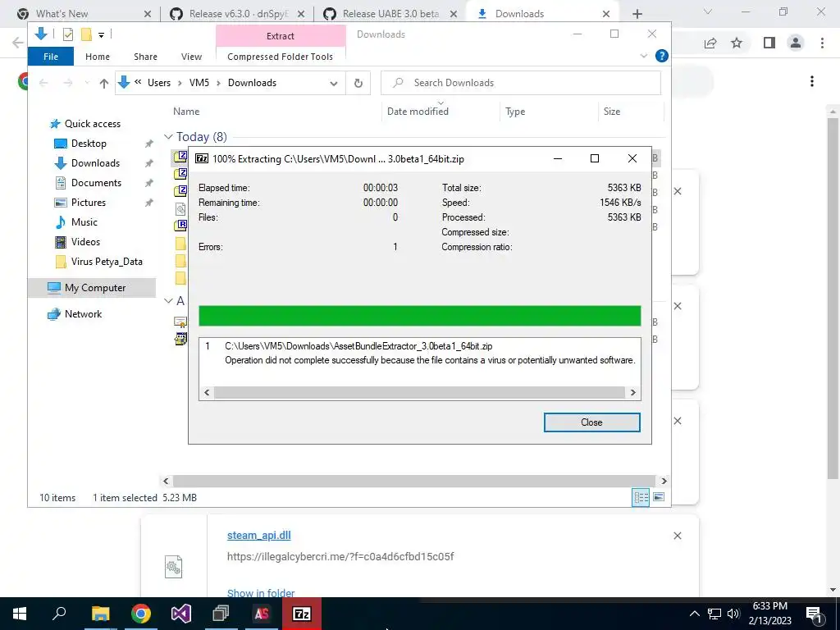Image resolution: width=840 pixels, height=630 pixels.
Task: Expand the ribbon with the chevron arrow
Action: coord(644,56)
